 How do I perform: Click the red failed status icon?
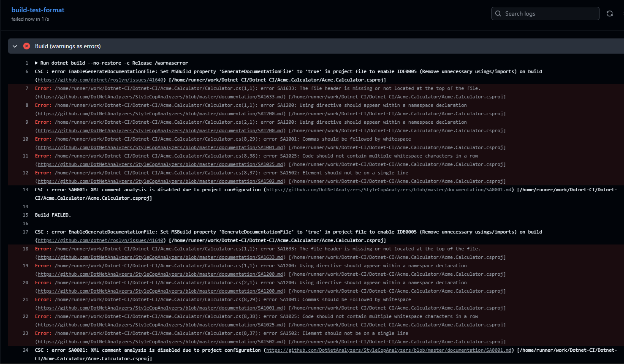[x=27, y=46]
